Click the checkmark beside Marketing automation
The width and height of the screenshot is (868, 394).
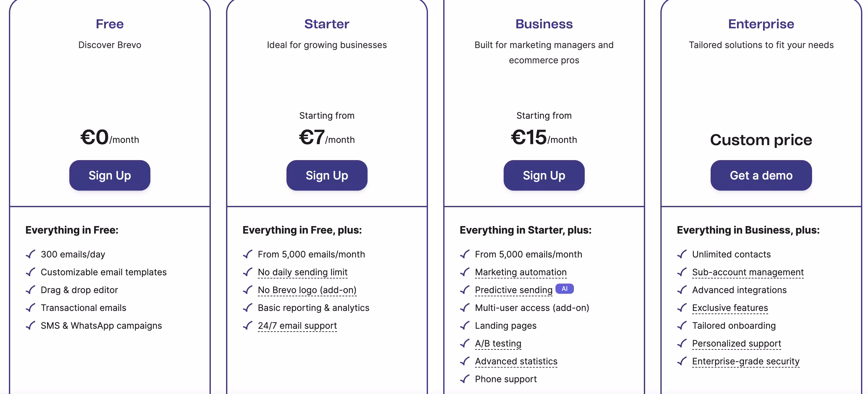click(x=465, y=272)
